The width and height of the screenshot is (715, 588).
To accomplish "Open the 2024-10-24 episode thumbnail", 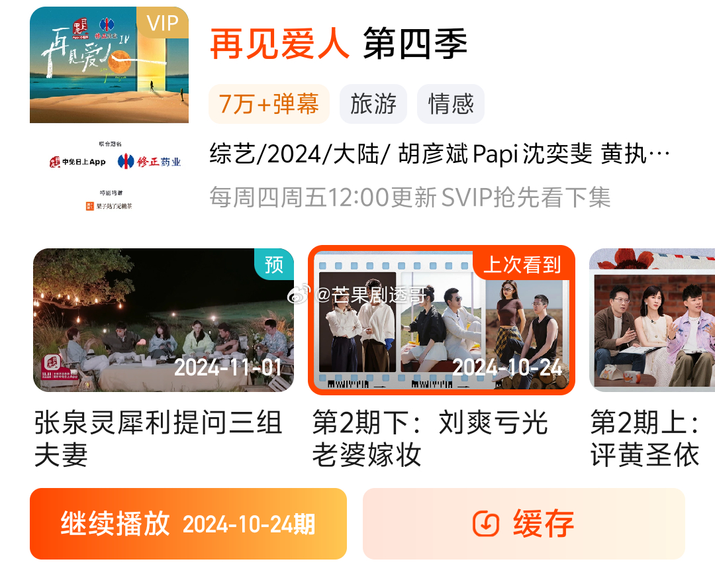I will coord(442,320).
